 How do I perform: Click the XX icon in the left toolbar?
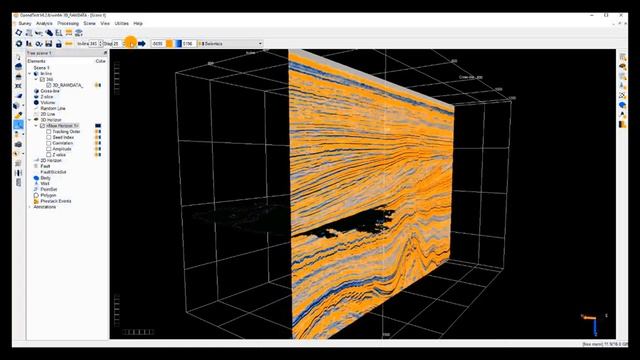[x=18, y=86]
